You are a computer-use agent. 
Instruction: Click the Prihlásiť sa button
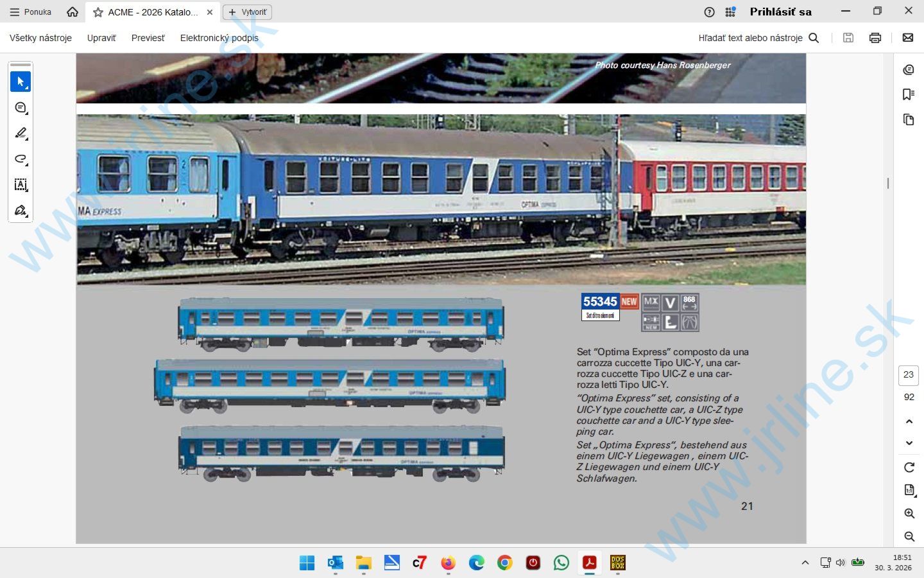(x=780, y=12)
